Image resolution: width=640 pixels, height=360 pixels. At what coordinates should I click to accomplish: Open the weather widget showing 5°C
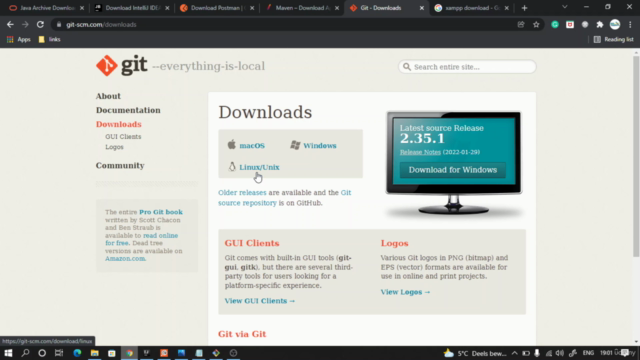[x=476, y=353]
